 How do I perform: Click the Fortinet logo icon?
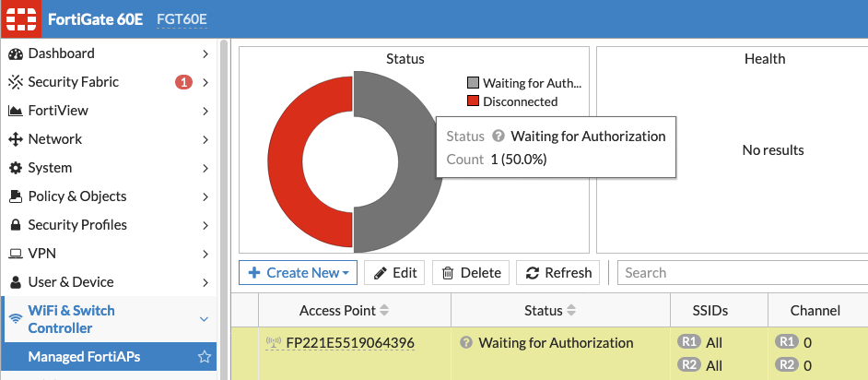pyautogui.click(x=20, y=18)
